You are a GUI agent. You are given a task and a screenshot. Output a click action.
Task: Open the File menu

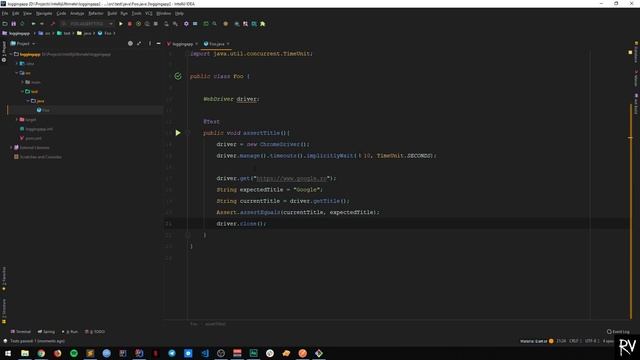pos(5,13)
